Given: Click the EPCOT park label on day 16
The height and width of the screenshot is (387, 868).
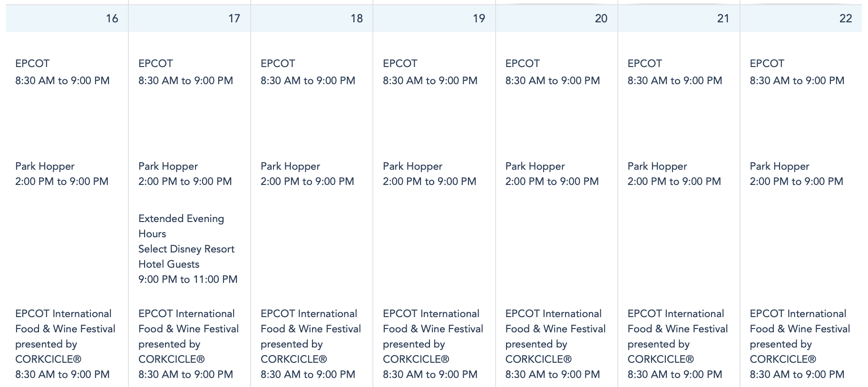Looking at the screenshot, I should click(32, 64).
